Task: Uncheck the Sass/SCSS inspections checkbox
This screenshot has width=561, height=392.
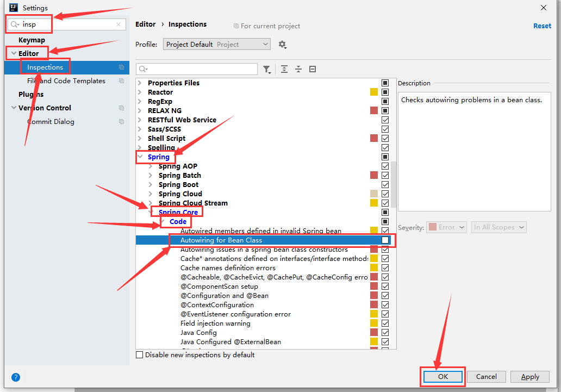Action: click(x=385, y=129)
